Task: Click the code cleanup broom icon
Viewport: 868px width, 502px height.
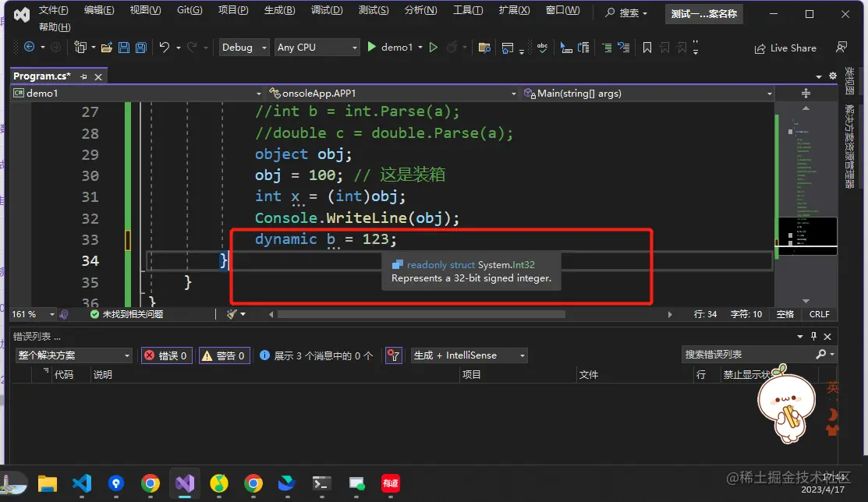Action: pos(232,314)
